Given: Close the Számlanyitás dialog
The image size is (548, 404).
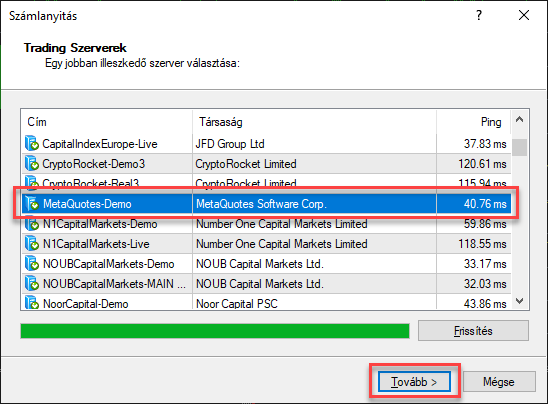Looking at the screenshot, I should point(524,15).
